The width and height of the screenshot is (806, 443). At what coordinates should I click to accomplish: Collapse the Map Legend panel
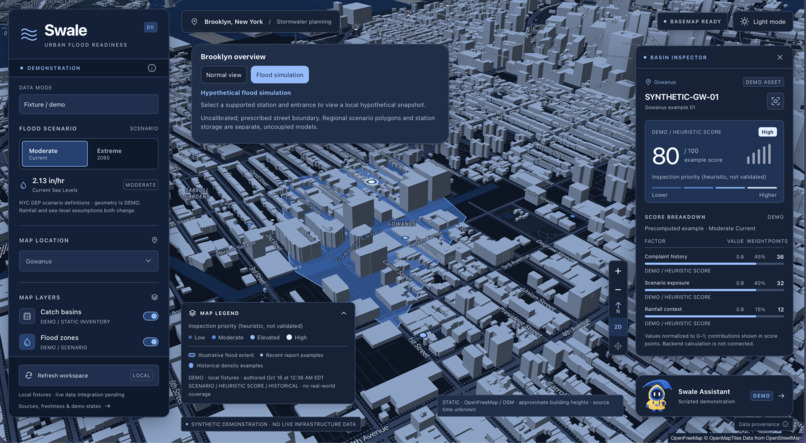(x=343, y=313)
